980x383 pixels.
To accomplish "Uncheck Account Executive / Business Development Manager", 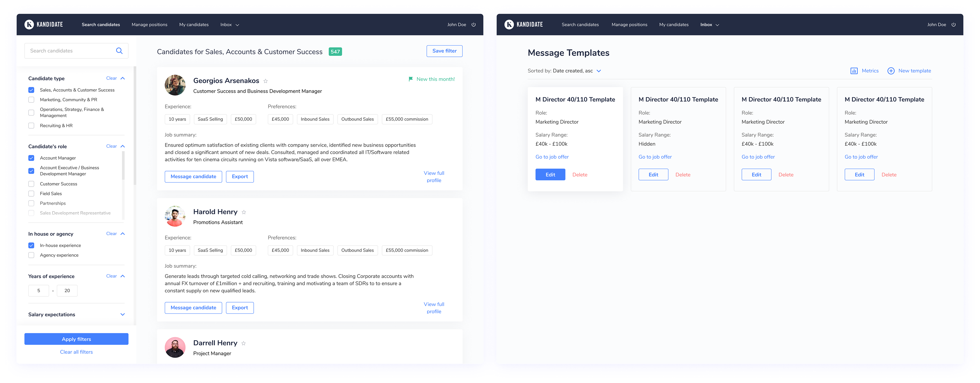I will pyautogui.click(x=31, y=171).
